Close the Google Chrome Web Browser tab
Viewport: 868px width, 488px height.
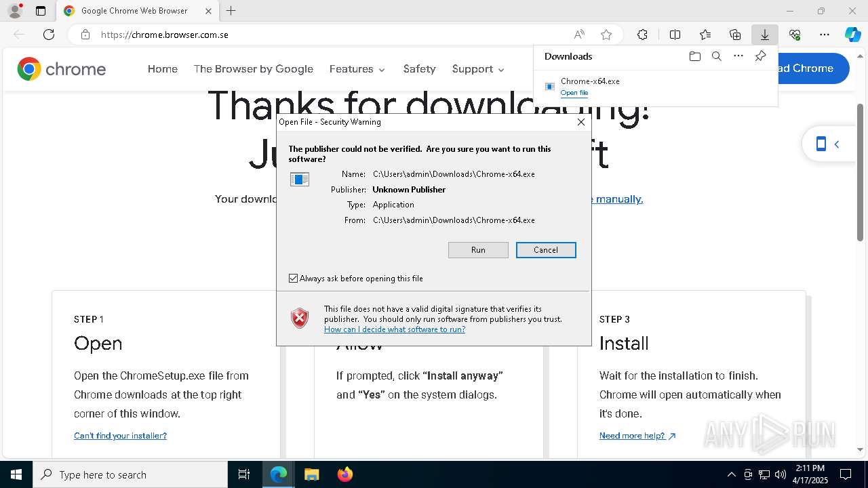coord(208,11)
